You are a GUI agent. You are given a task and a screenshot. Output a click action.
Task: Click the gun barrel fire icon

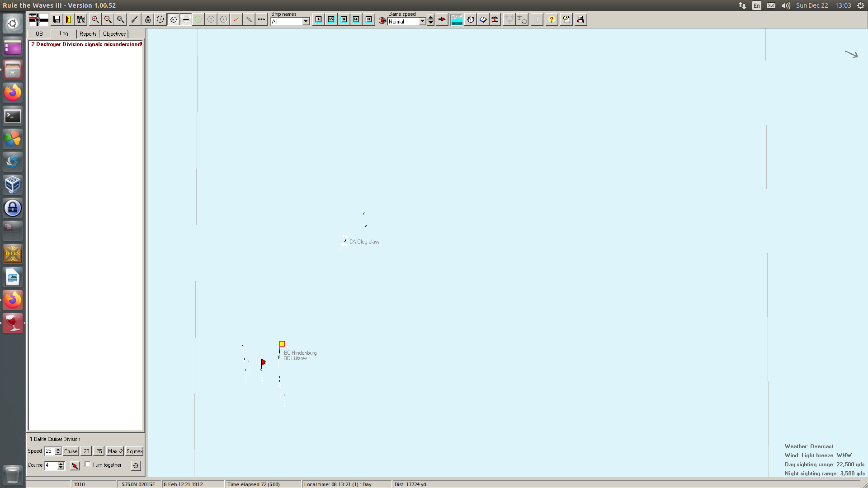[x=135, y=19]
